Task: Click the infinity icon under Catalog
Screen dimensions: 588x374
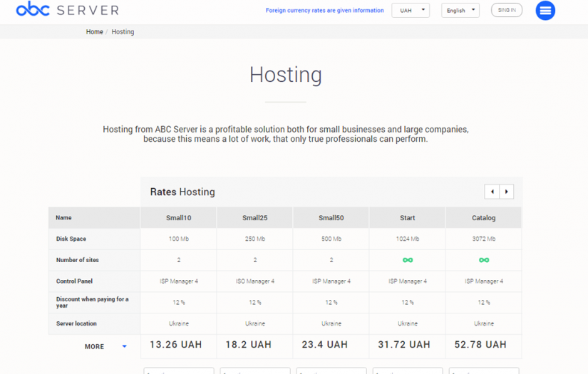Action: 484,260
